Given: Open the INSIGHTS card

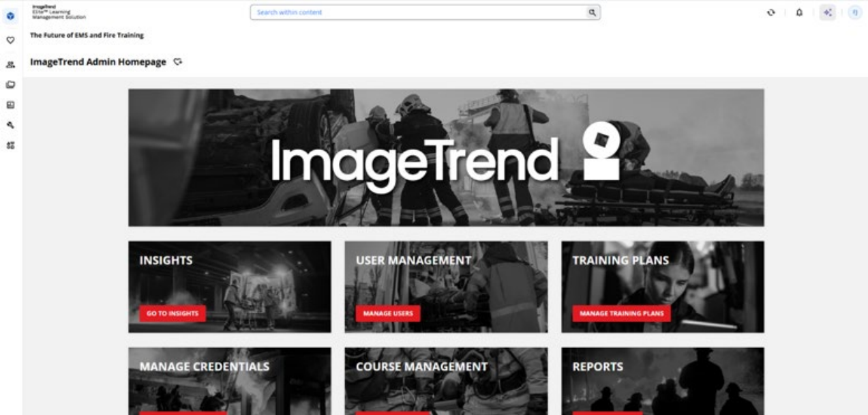Looking at the screenshot, I should point(230,287).
